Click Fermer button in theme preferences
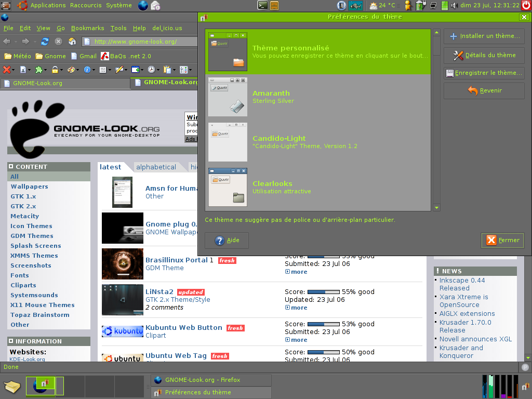 point(502,240)
